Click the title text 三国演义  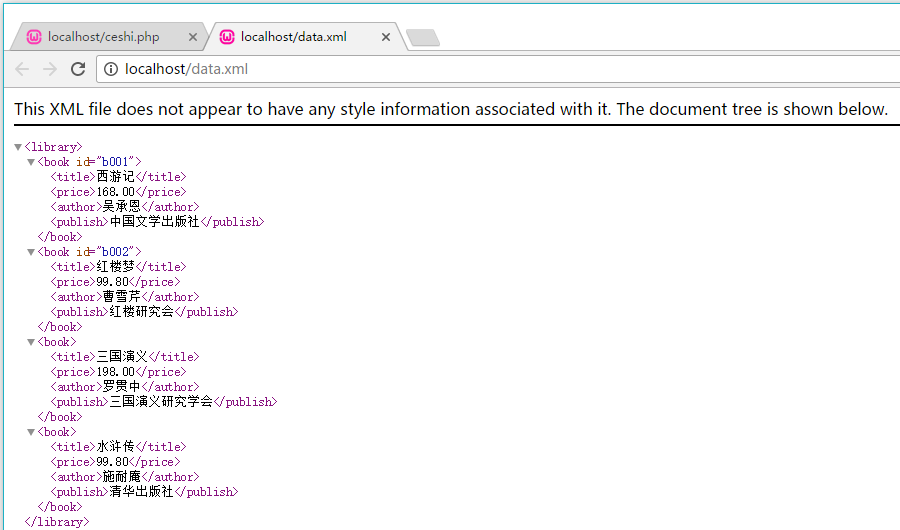[x=122, y=357]
